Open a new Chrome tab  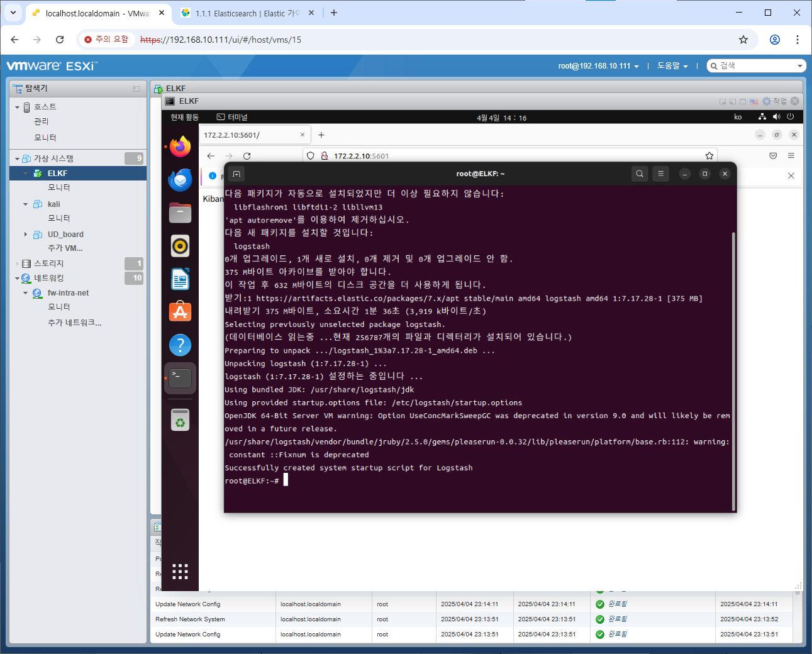click(x=334, y=13)
